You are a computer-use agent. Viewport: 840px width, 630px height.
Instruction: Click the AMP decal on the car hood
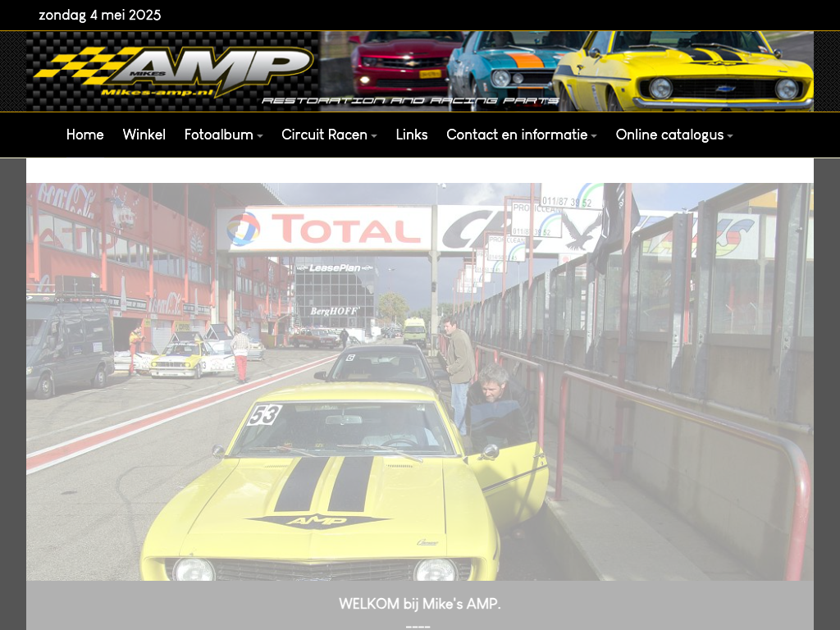coord(318,521)
